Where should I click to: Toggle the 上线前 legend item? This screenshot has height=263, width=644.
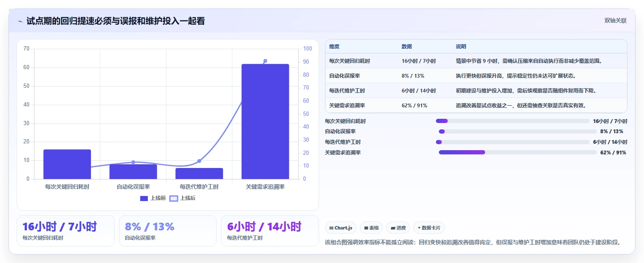(x=153, y=198)
